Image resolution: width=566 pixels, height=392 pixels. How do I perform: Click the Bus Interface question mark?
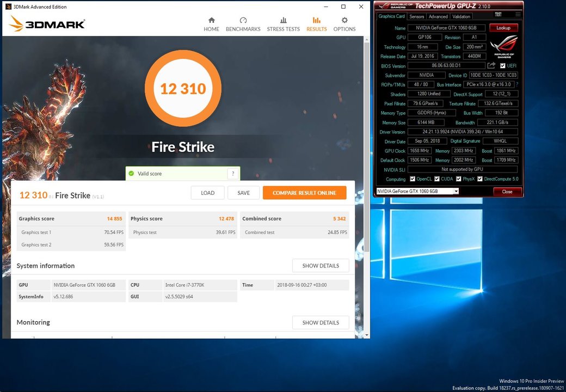click(x=517, y=84)
